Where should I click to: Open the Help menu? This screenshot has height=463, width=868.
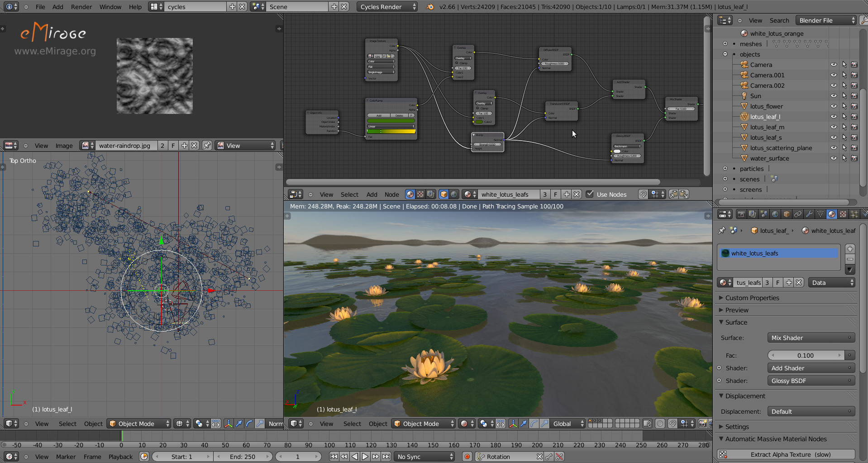135,7
